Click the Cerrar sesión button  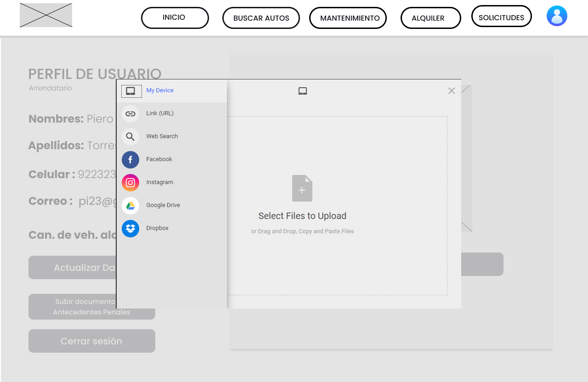point(92,341)
